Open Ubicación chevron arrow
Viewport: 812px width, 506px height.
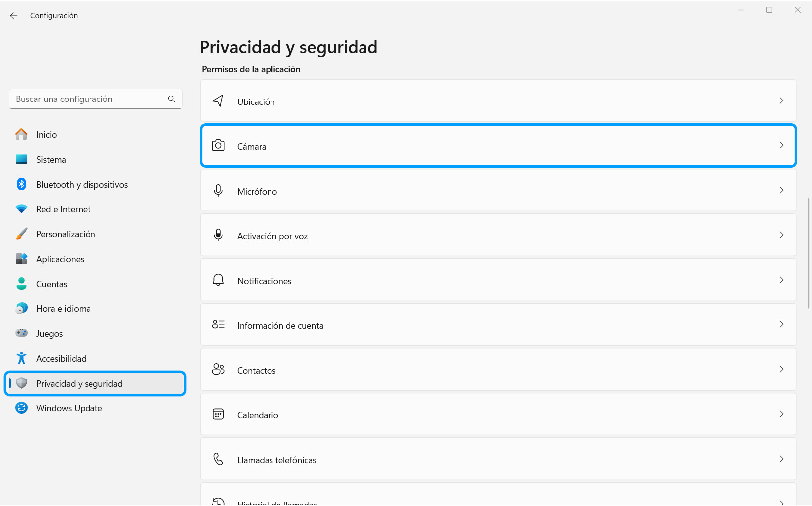pos(781,101)
